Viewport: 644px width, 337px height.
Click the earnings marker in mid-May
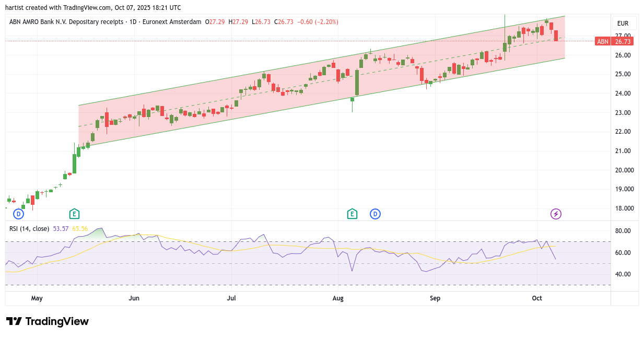74,214
